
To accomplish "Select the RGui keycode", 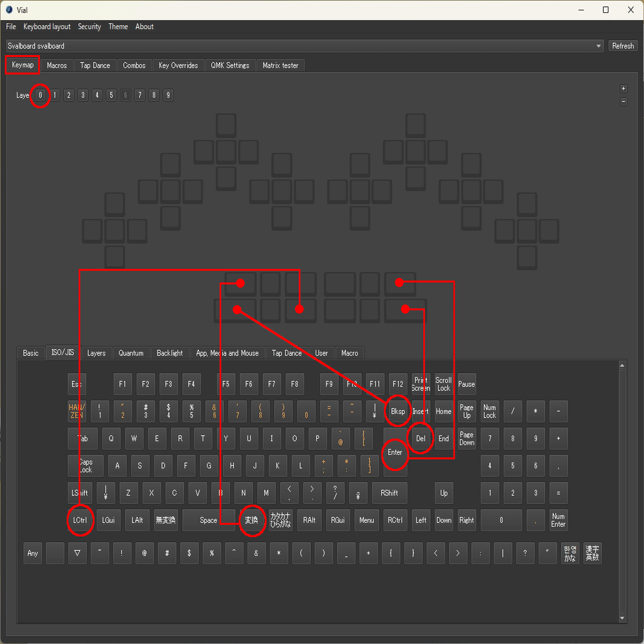I will pyautogui.click(x=338, y=520).
